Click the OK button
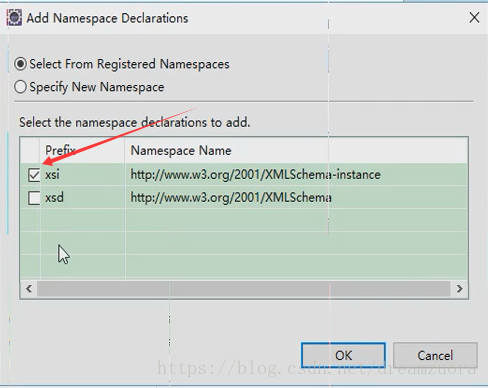Image resolution: width=488 pixels, height=388 pixels. pyautogui.click(x=343, y=355)
